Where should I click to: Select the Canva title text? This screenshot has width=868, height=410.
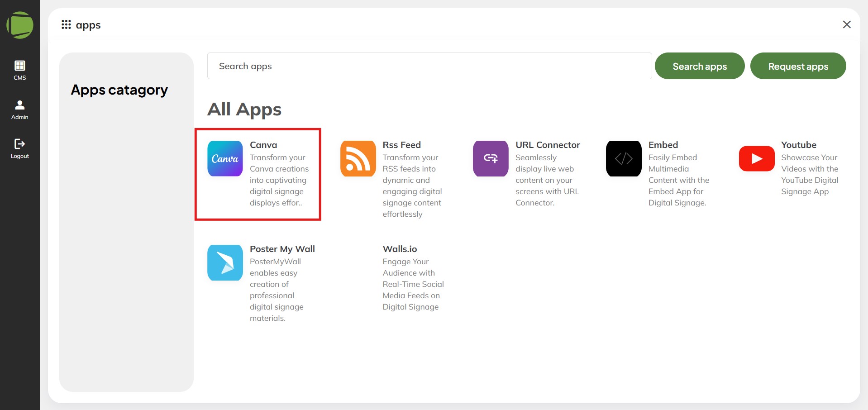tap(263, 145)
